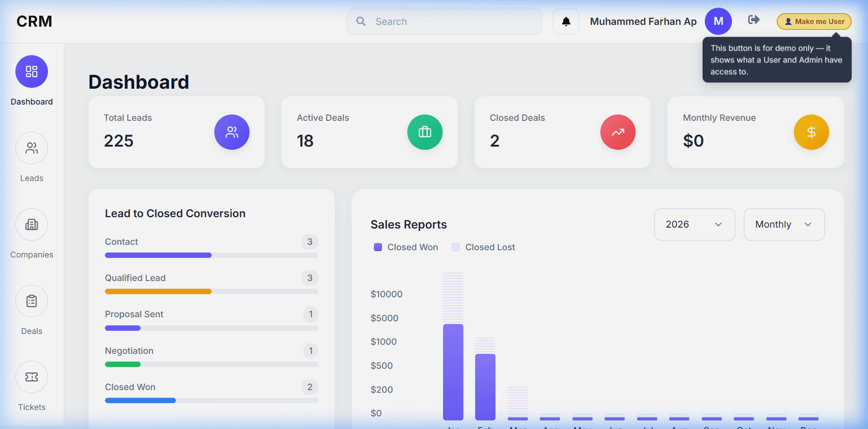Toggle the Closed Won legend series
868x429 pixels.
406,247
